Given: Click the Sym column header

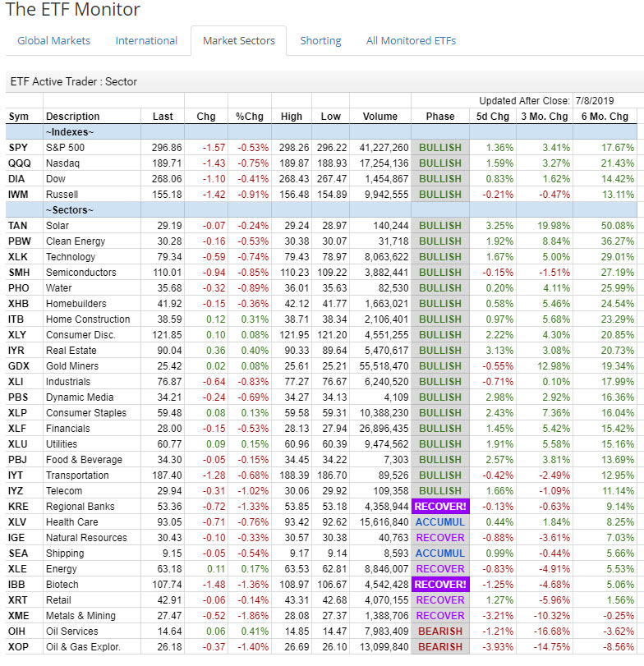Looking at the screenshot, I should point(19,117).
